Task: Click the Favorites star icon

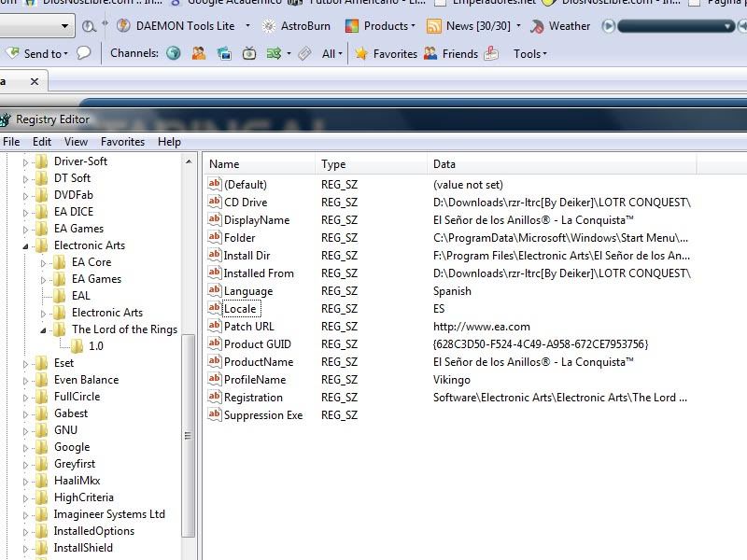Action: 361,53
